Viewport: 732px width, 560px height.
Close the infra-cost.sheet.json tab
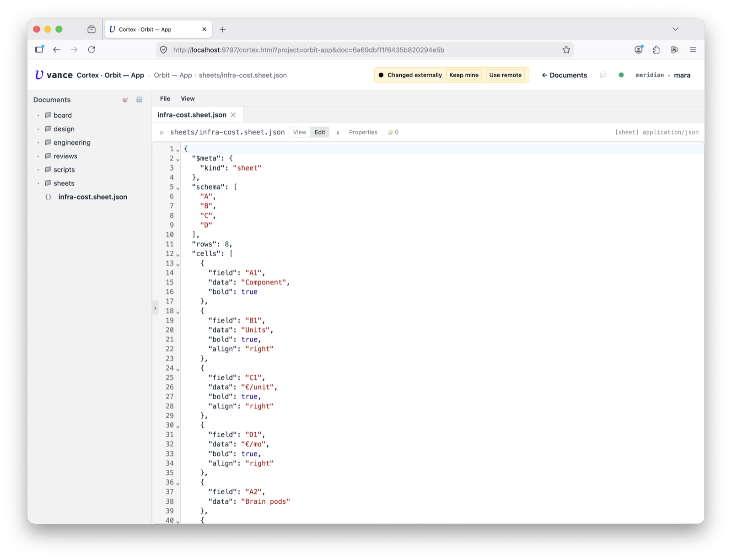point(233,115)
